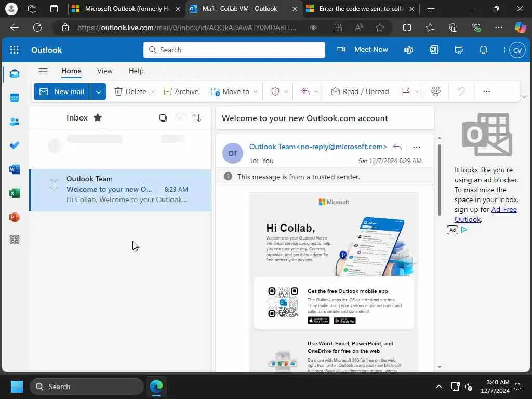
Task: Toggle the Inbox favorite star
Action: pos(98,118)
